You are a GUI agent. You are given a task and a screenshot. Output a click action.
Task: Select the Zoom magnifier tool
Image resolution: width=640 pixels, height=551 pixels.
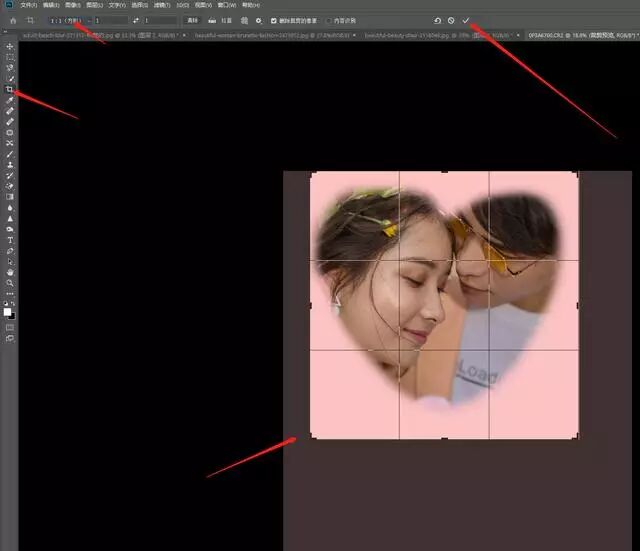point(10,283)
